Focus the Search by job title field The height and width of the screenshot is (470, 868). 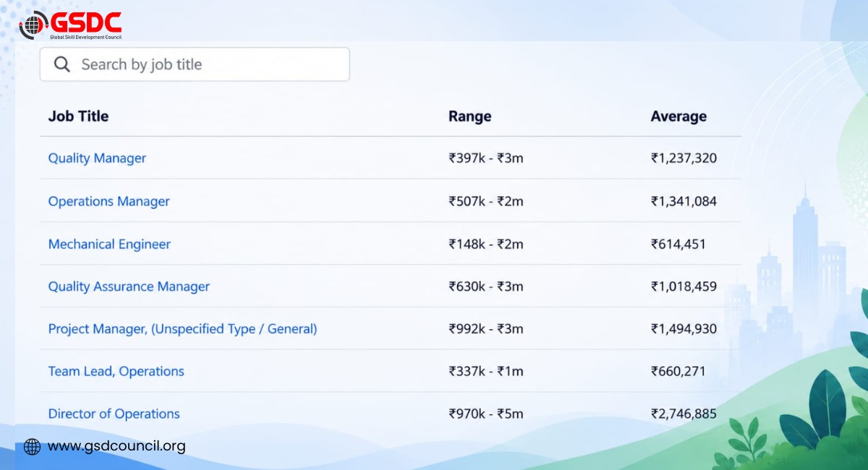point(195,64)
